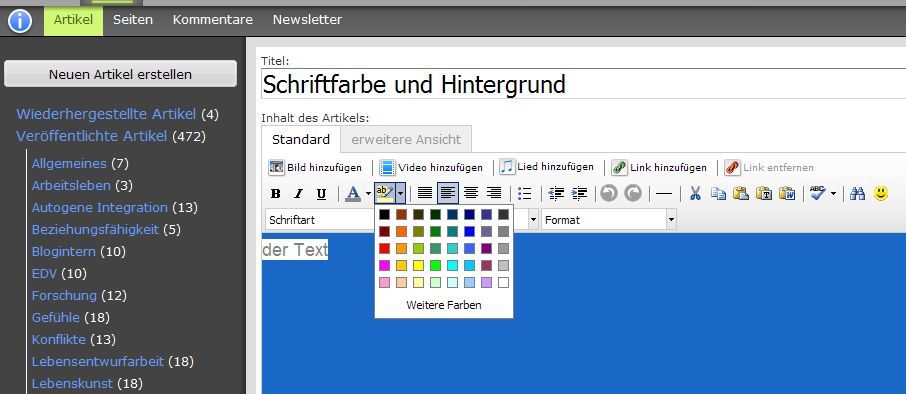906x394 pixels.
Task: Open the Schriftart font dropdown
Action: [x=321, y=220]
